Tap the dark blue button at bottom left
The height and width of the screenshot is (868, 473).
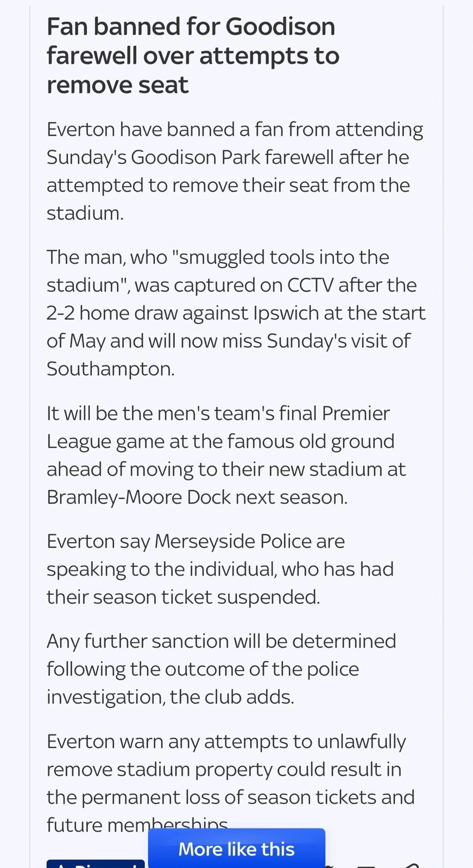(95, 864)
